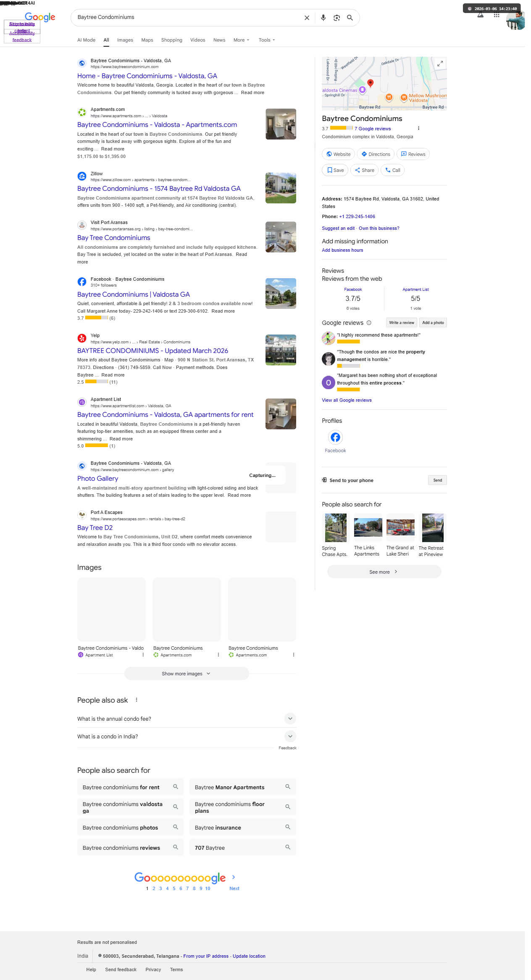Click the red map location pin

(x=371, y=83)
